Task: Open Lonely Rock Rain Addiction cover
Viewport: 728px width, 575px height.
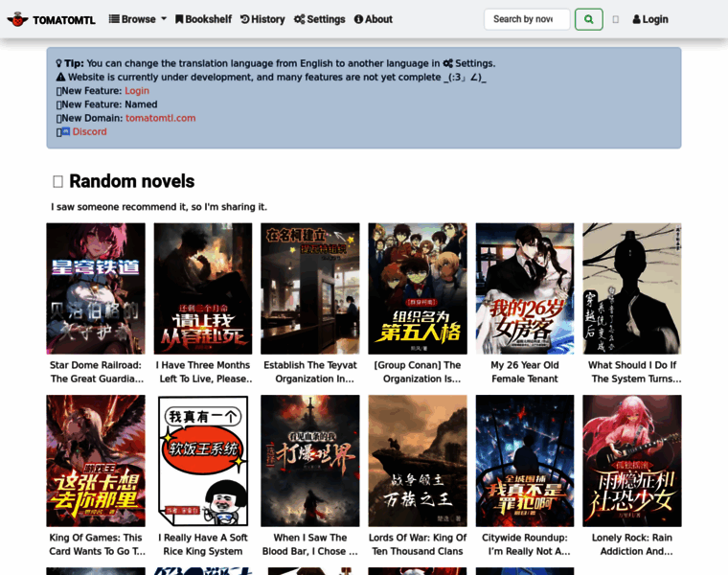Action: [632, 461]
